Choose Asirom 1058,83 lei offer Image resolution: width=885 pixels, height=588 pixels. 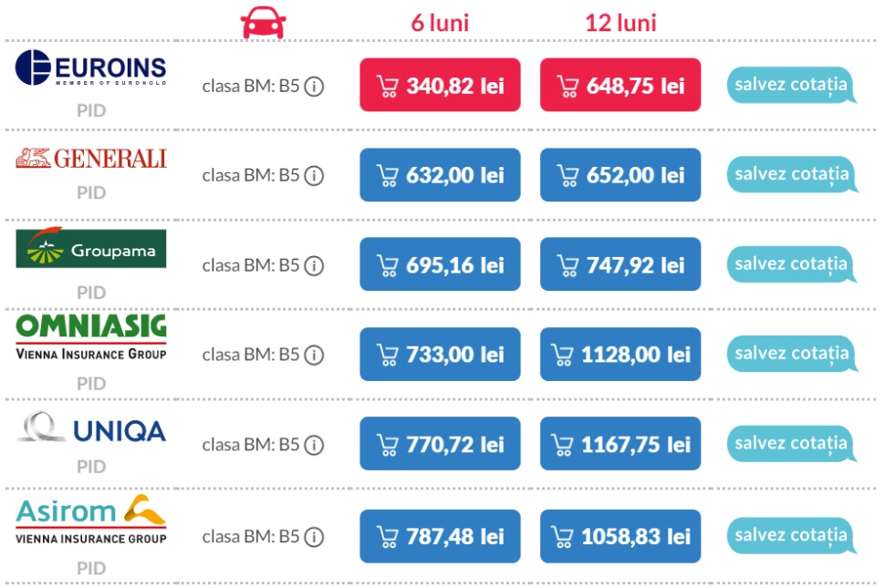point(620,536)
